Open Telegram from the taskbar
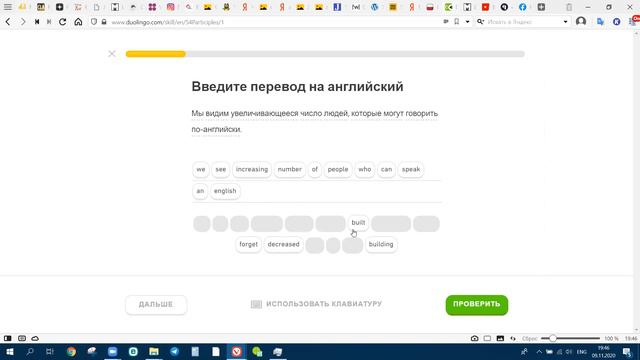This screenshot has width=640, height=360. 175,351
